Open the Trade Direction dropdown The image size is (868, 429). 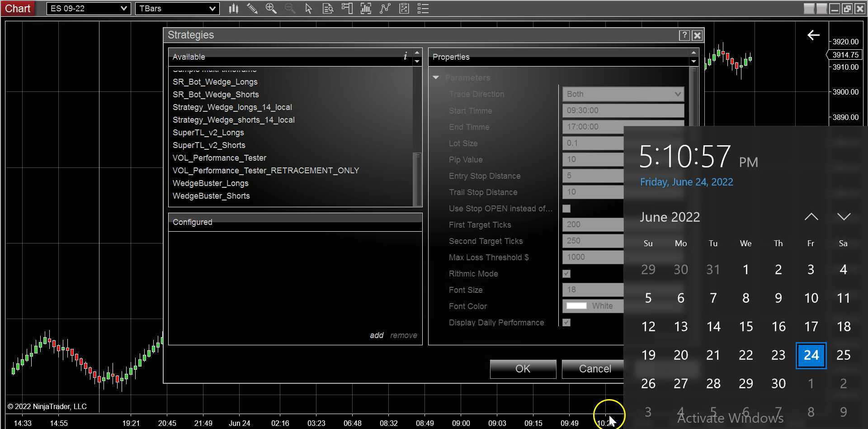coord(623,94)
